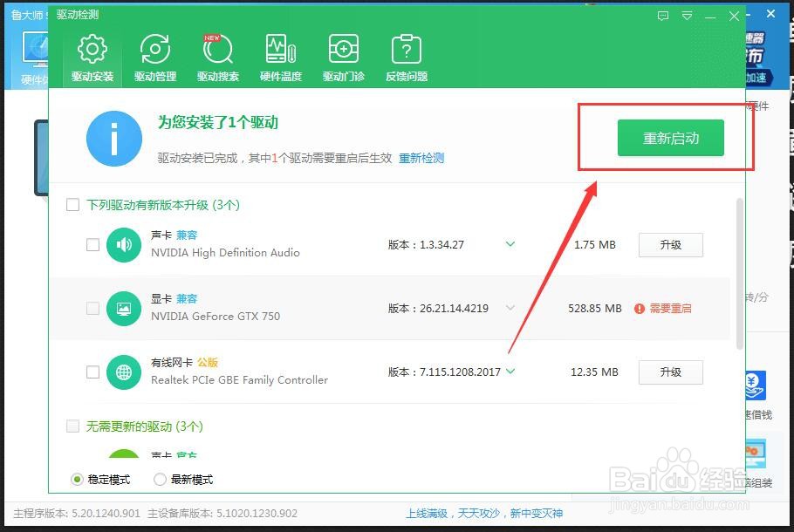Image resolution: width=794 pixels, height=532 pixels.
Task: Check the NVIDIA GeForce GTX 750 checkbox
Action: (x=92, y=308)
